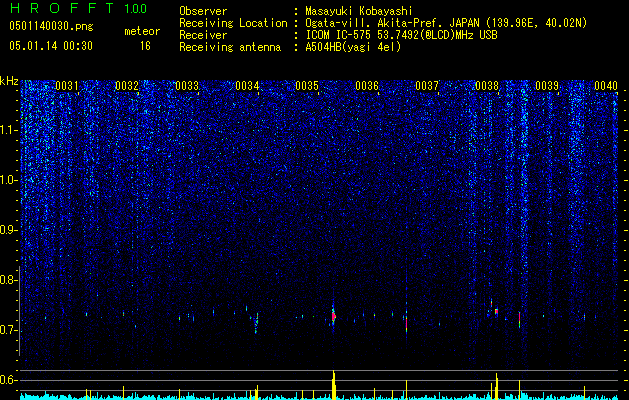Viewport: 629px width, 400px height.
Task: Select the version number 1.0.0
Action: (136, 8)
